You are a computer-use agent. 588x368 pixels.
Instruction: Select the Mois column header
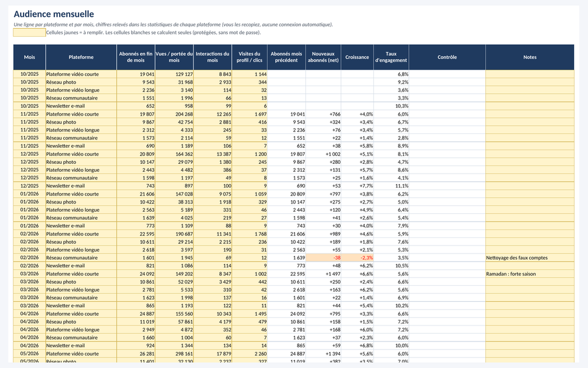click(29, 57)
